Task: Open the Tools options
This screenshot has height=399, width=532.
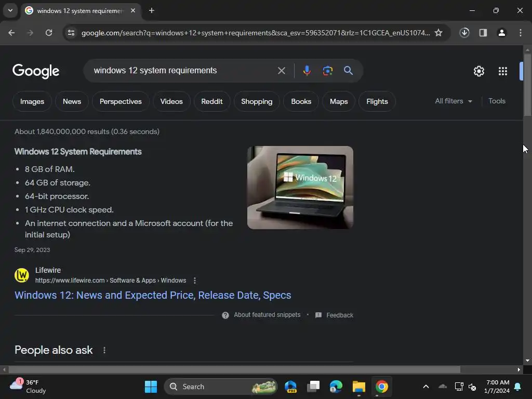Action: (497, 101)
